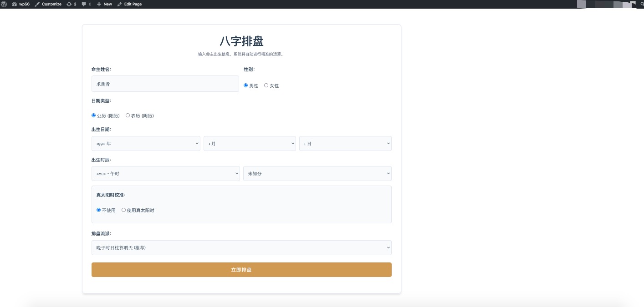The height and width of the screenshot is (307, 644).
Task: Select the 男性 gender radio button
Action: click(246, 86)
